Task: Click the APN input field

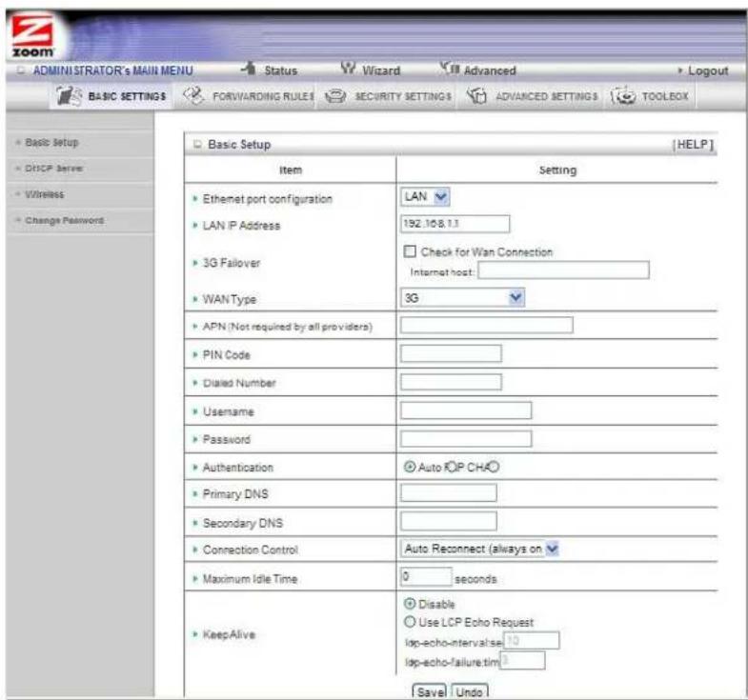Action: coord(487,325)
